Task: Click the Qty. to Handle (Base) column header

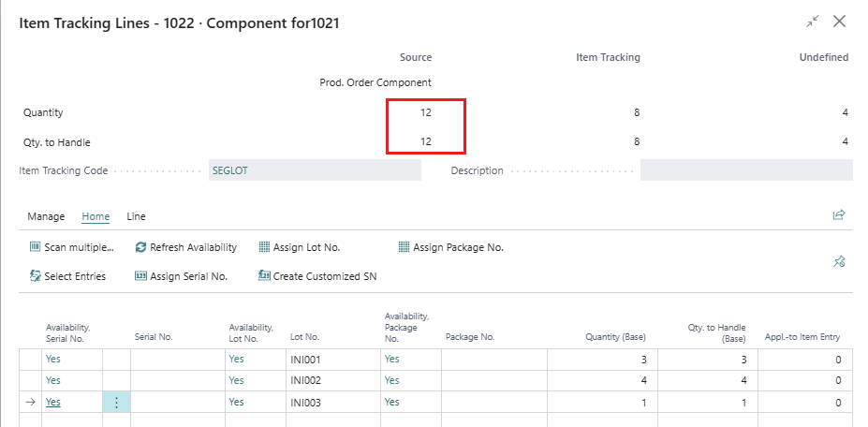Action: click(717, 332)
